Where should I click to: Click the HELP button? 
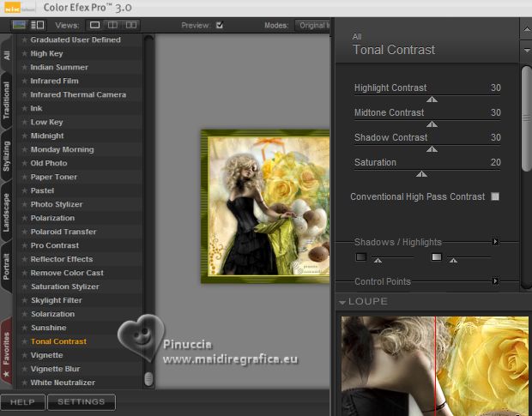click(x=22, y=402)
